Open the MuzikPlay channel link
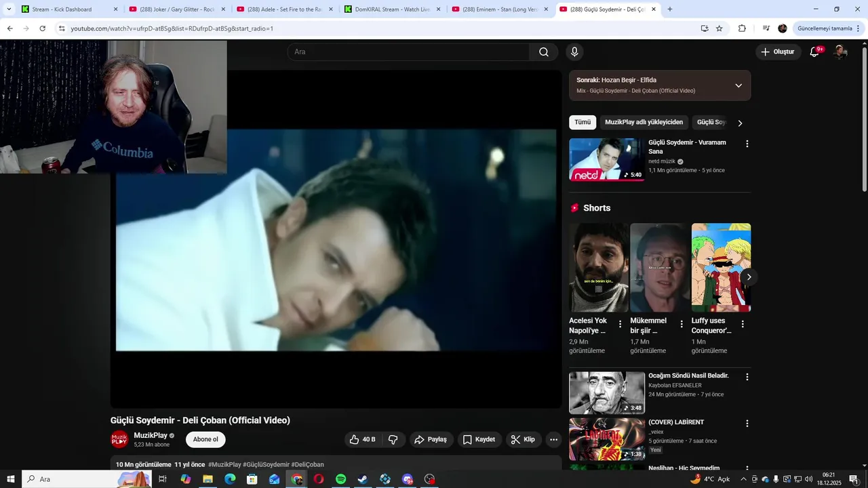868x488 pixels. pos(151,435)
